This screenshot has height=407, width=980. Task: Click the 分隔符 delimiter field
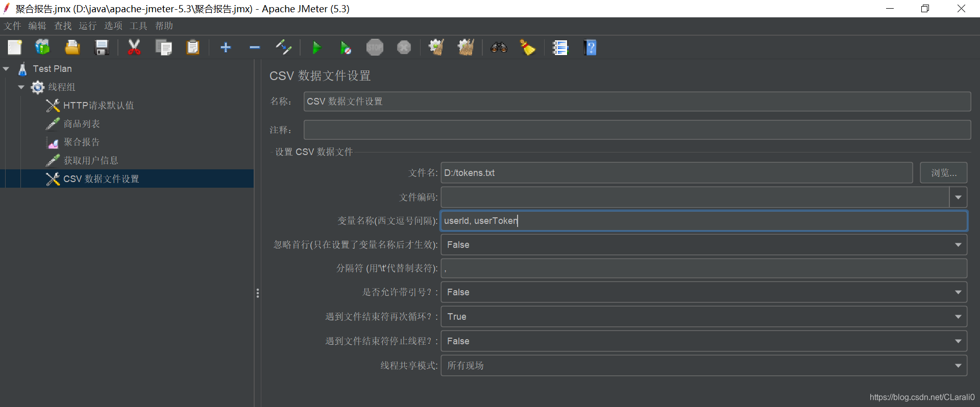tap(704, 268)
